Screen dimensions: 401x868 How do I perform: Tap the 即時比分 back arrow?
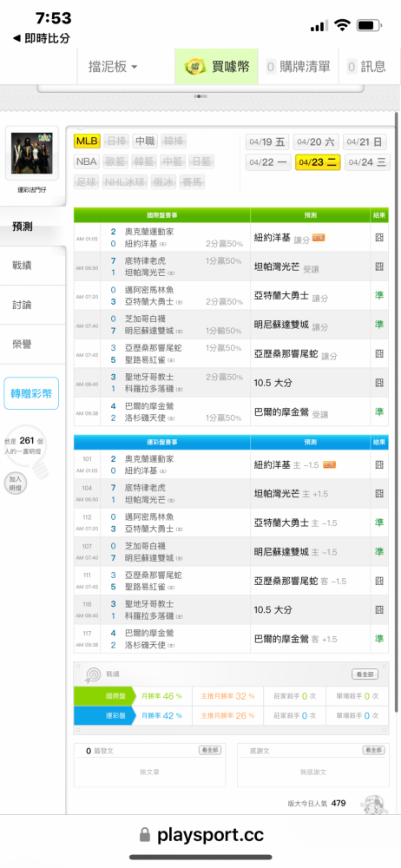coord(16,38)
